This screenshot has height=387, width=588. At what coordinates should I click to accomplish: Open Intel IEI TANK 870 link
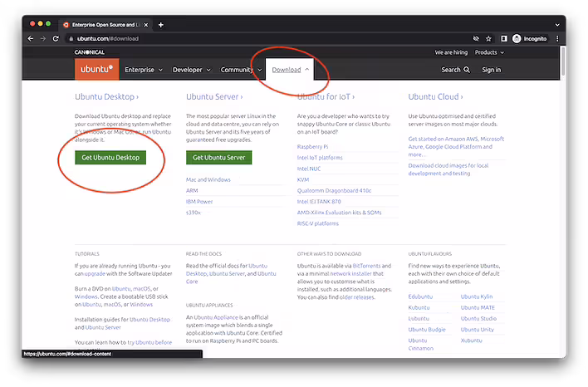pos(319,201)
